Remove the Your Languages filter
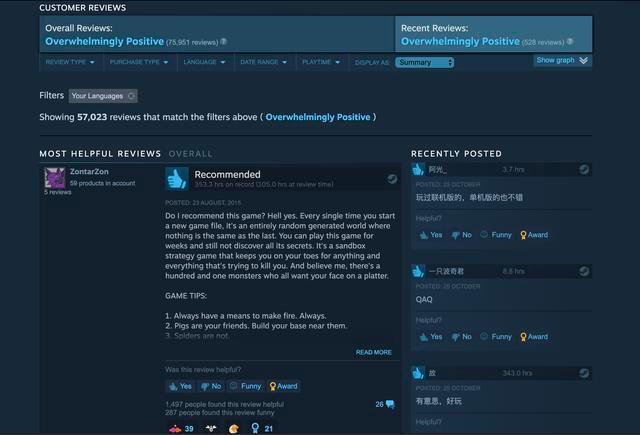 132,96
